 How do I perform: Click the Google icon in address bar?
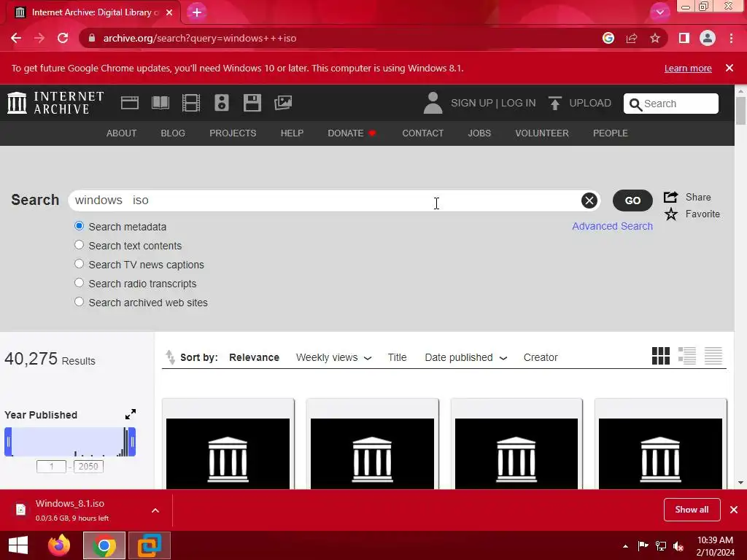point(608,38)
